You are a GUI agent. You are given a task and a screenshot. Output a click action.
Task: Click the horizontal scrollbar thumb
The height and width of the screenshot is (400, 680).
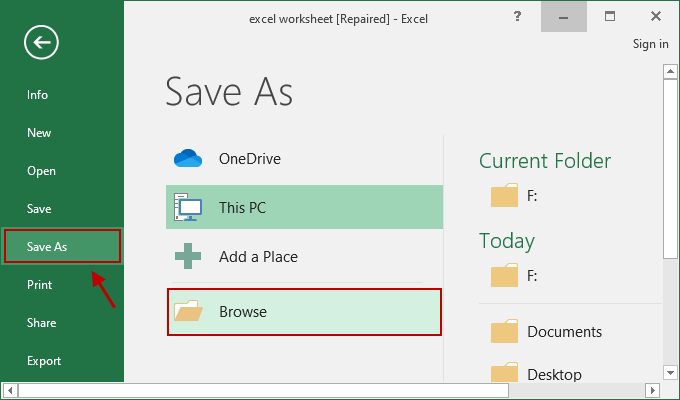point(263,390)
